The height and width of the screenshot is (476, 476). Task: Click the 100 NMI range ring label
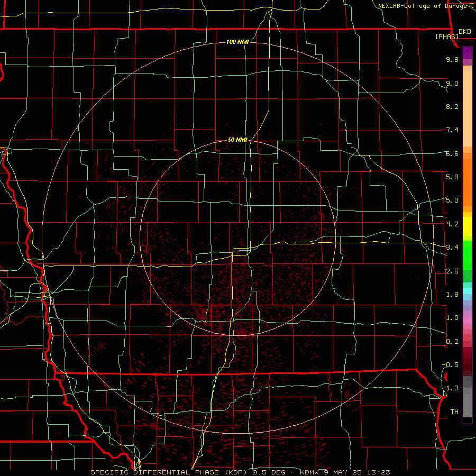tap(237, 42)
